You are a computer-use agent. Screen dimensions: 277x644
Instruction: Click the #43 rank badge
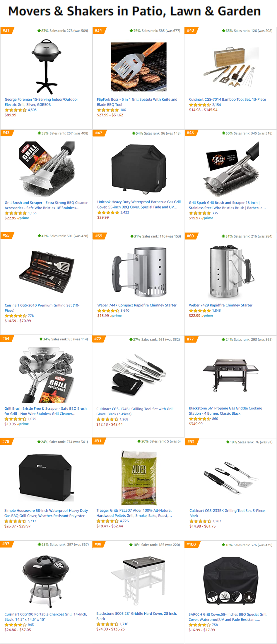pyautogui.click(x=6, y=133)
